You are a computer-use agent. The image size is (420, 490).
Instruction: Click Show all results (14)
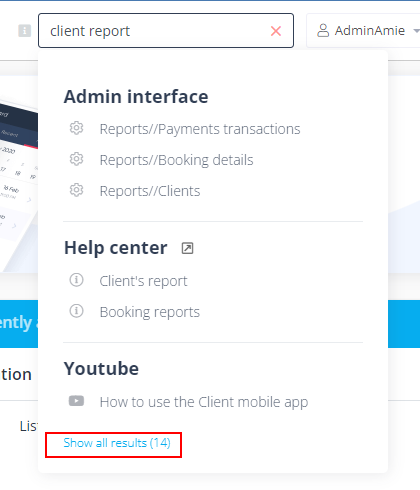(117, 443)
